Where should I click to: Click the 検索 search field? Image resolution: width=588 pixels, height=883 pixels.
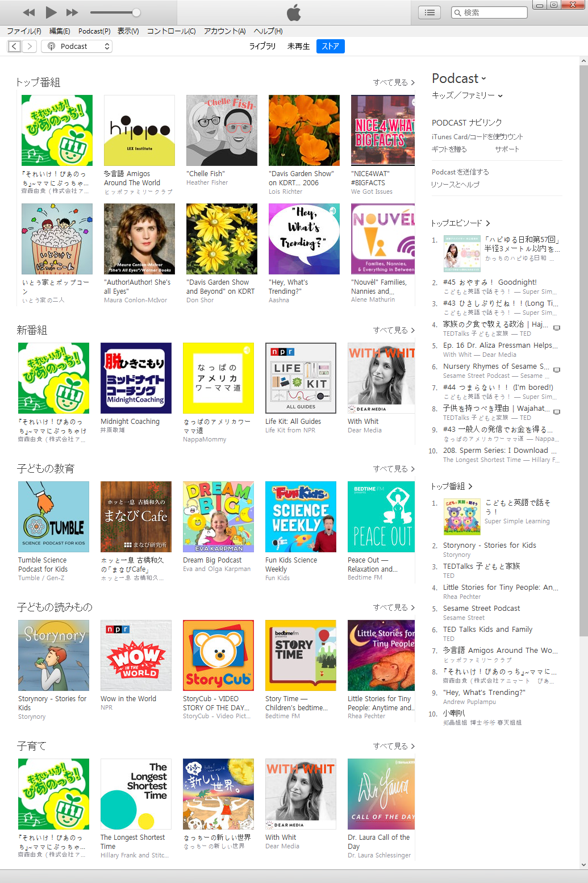(489, 13)
